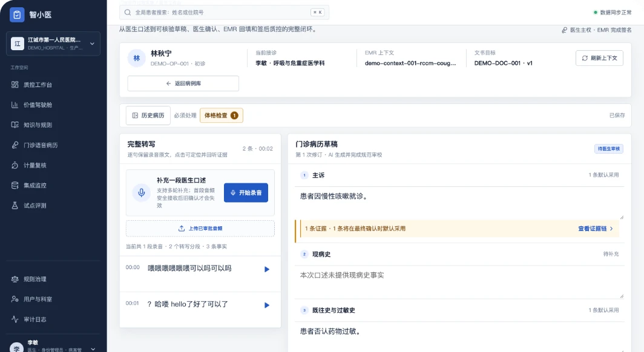Open 规则治理 sidebar entry

click(x=53, y=279)
